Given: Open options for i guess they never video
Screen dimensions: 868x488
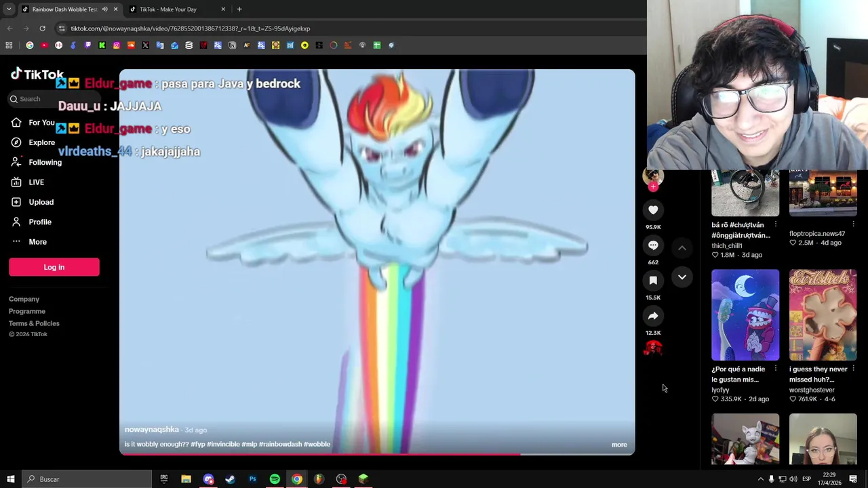Looking at the screenshot, I should tap(853, 369).
